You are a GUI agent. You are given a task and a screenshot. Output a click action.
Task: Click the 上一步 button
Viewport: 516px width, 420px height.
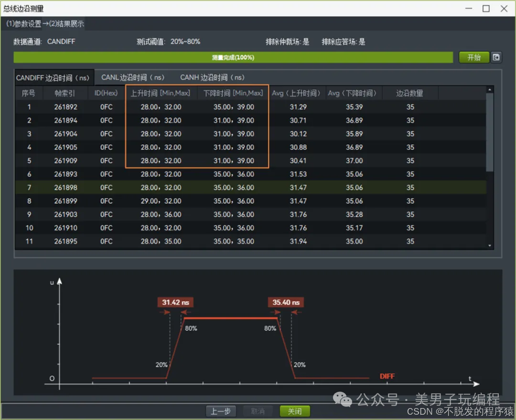pyautogui.click(x=221, y=411)
